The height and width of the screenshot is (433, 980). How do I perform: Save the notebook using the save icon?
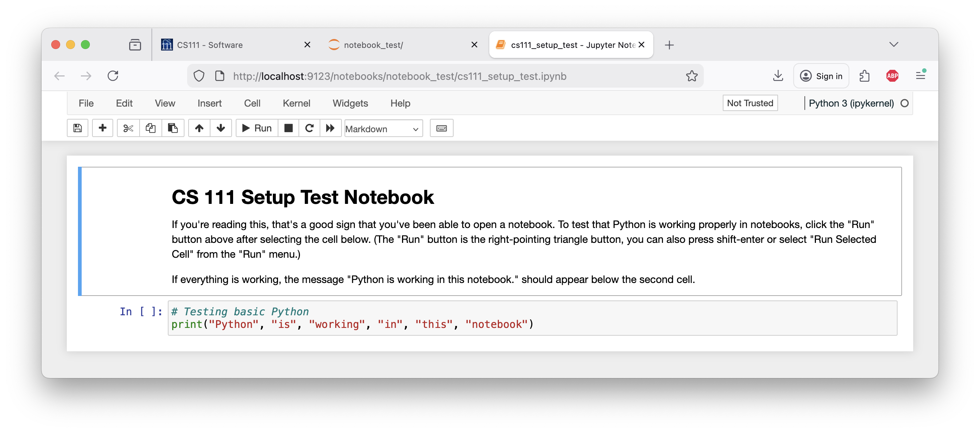(77, 128)
